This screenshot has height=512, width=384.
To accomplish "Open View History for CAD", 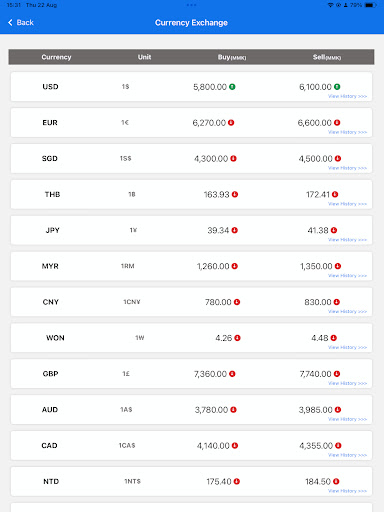I will (347, 455).
